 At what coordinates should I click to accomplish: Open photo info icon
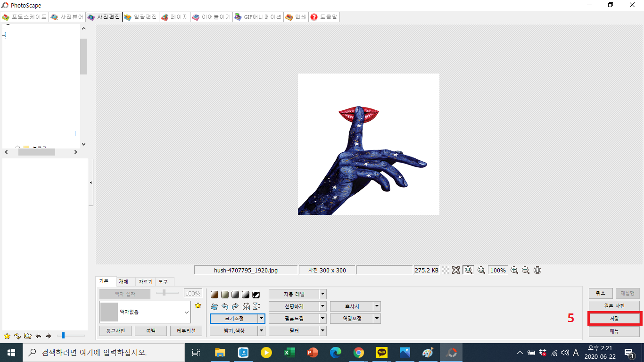tap(537, 270)
